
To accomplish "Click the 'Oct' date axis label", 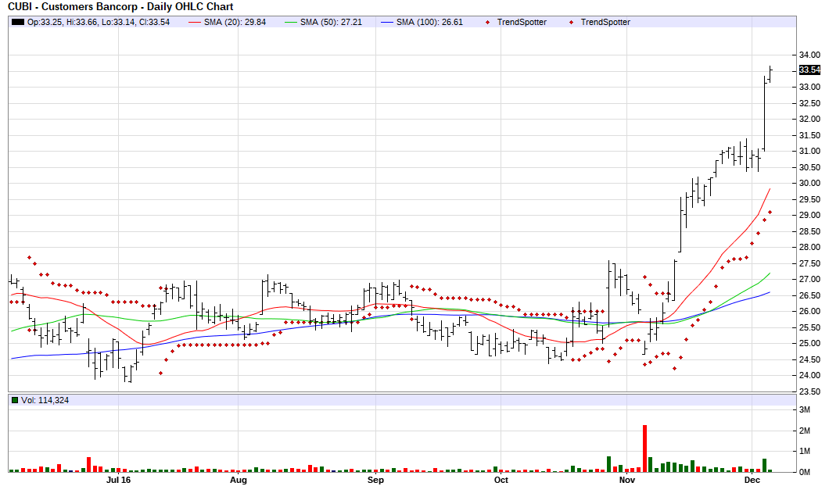I will [x=501, y=480].
